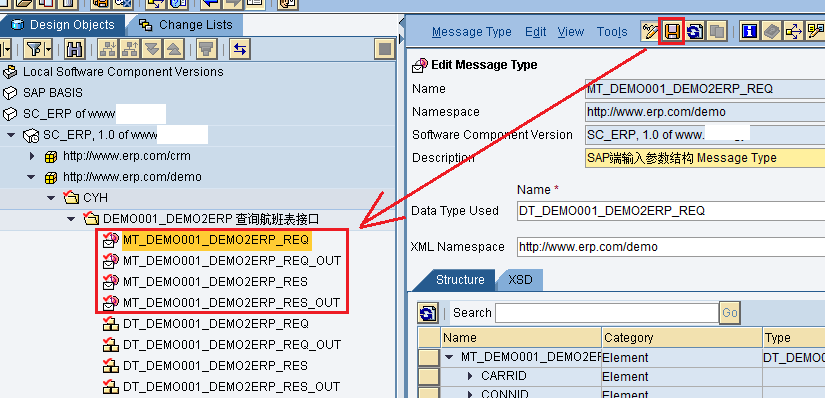This screenshot has height=398, width=825.
Task: Select MT_DEMO001_DEMO2ERP_RES_OUT in the tree
Action: (231, 303)
